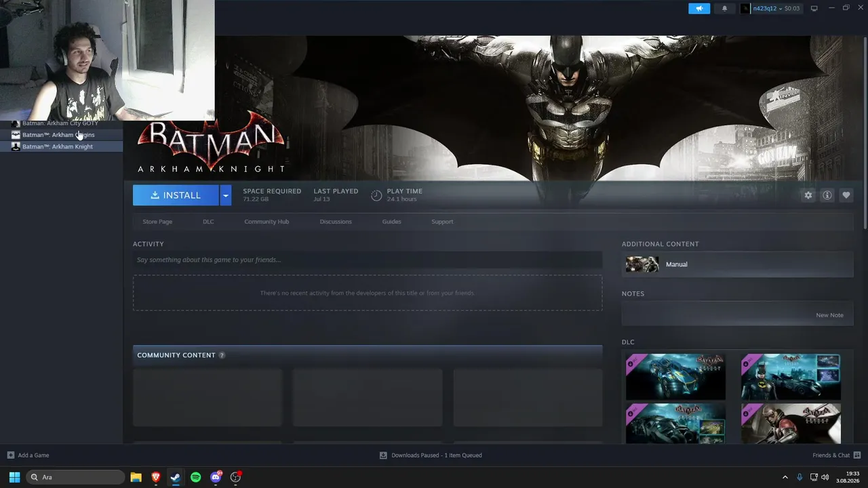This screenshot has width=868, height=488.
Task: Open the Support tab
Action: pos(442,222)
